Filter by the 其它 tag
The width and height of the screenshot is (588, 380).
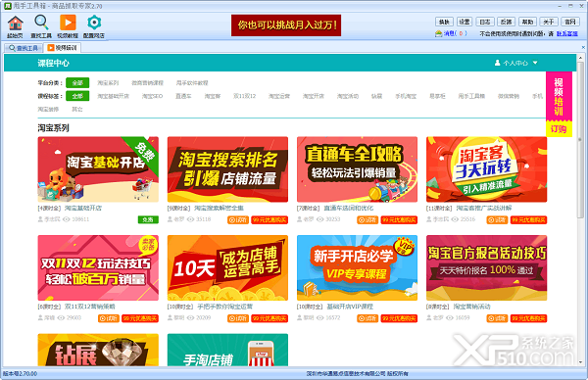[x=77, y=110]
